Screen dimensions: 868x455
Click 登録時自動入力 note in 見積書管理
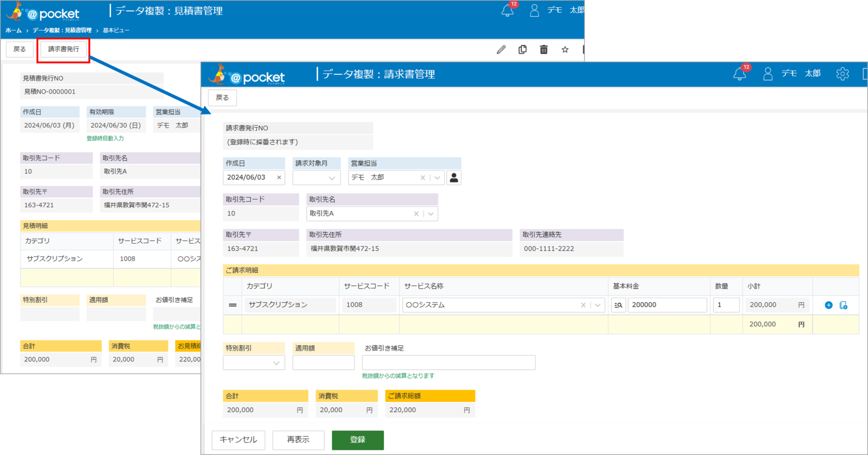pos(105,138)
